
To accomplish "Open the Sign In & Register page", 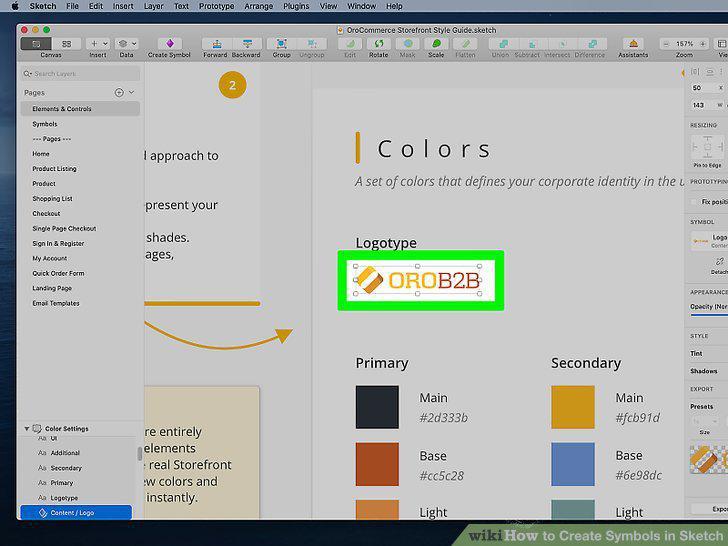I will pyautogui.click(x=58, y=243).
